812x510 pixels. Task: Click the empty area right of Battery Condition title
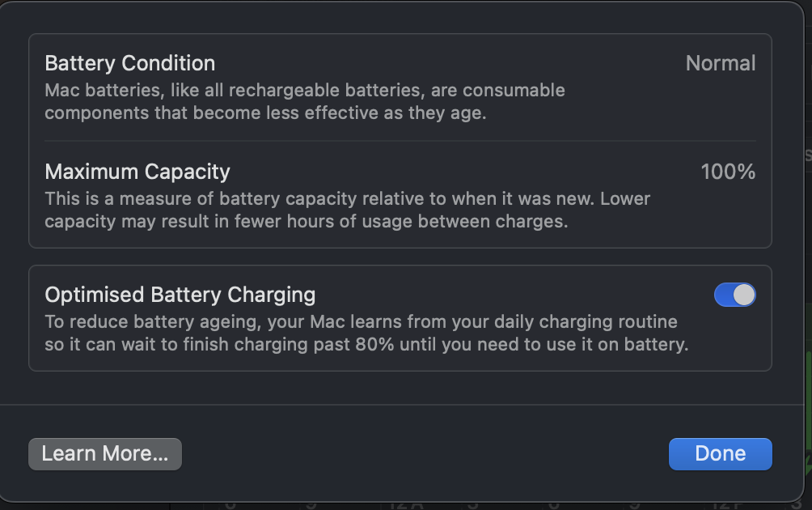click(445, 63)
